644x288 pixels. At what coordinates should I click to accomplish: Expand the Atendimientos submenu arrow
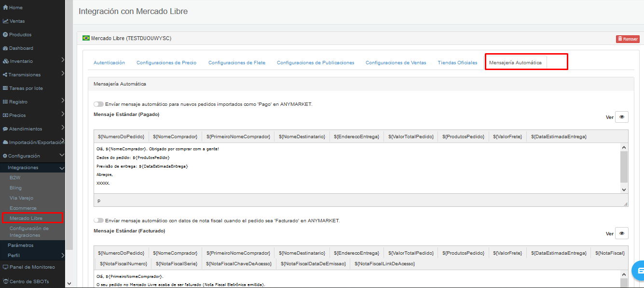63,128
